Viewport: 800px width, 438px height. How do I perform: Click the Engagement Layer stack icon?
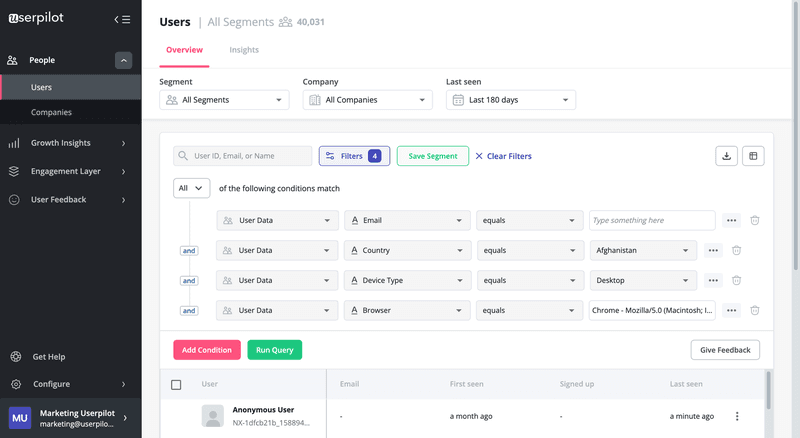pos(14,172)
